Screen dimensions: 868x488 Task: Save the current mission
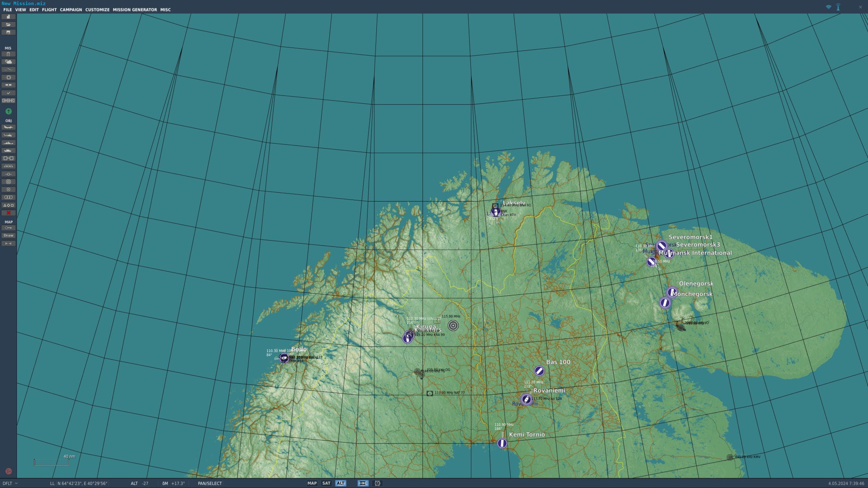point(8,32)
